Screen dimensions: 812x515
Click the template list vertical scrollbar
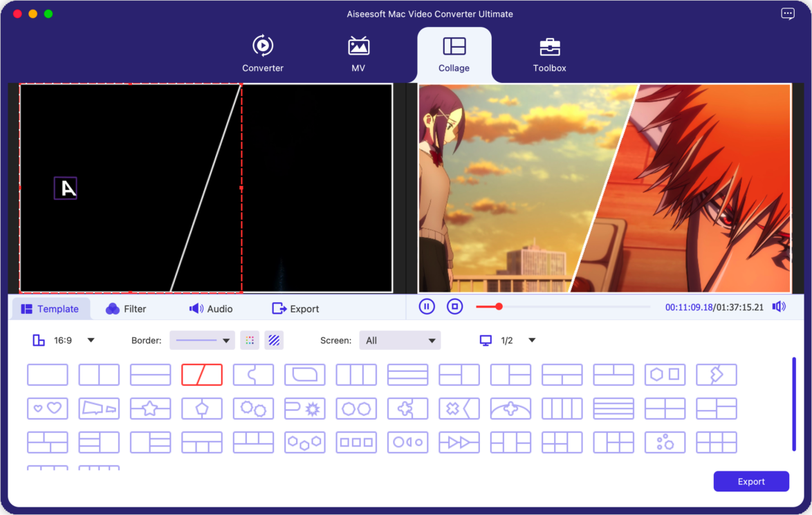[x=794, y=404]
